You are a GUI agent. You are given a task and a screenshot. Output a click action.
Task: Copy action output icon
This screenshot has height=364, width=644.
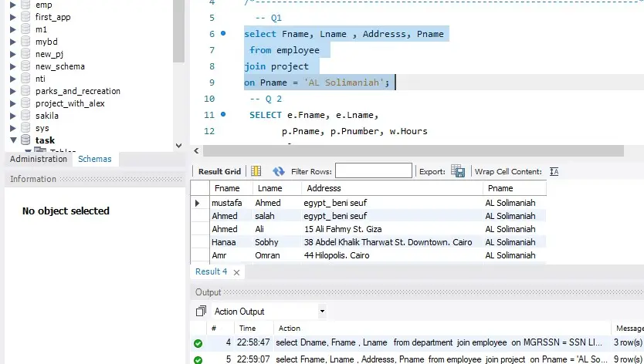pos(201,312)
